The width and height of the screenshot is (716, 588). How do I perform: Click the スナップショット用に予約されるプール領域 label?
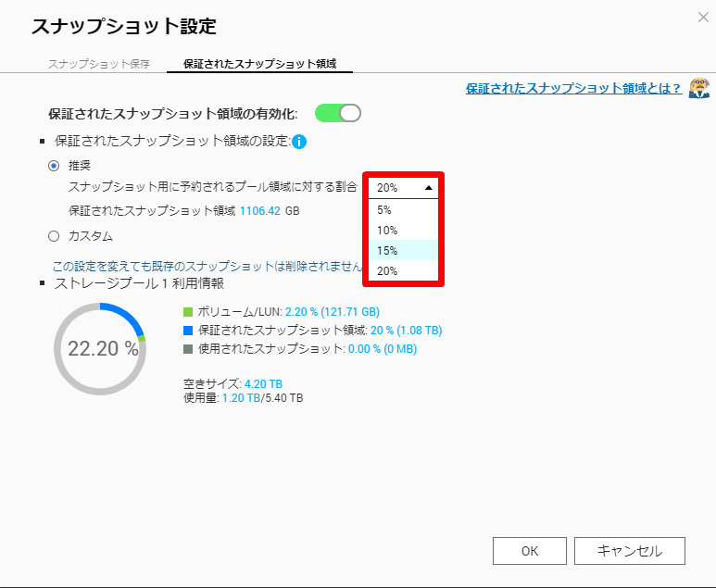click(213, 187)
